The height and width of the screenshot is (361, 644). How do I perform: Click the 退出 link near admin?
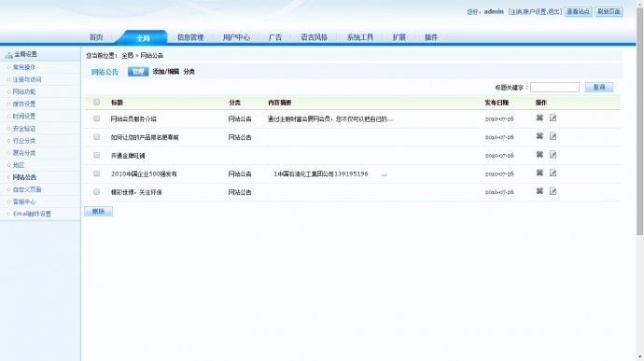click(x=553, y=12)
